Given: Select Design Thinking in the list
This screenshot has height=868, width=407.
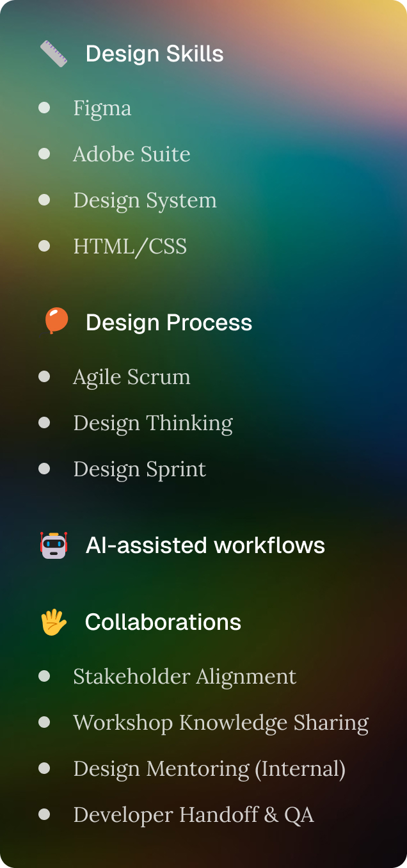Looking at the screenshot, I should (x=153, y=423).
